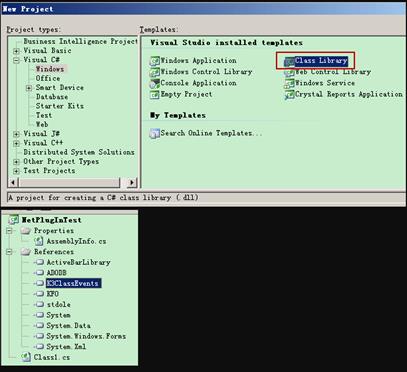Click the Search Online Templates icon

154,133
